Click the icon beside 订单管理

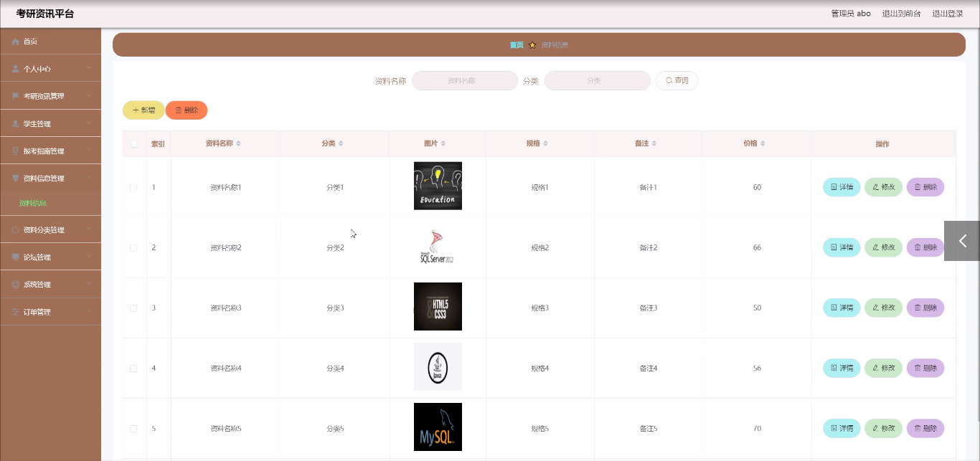pyautogui.click(x=16, y=312)
